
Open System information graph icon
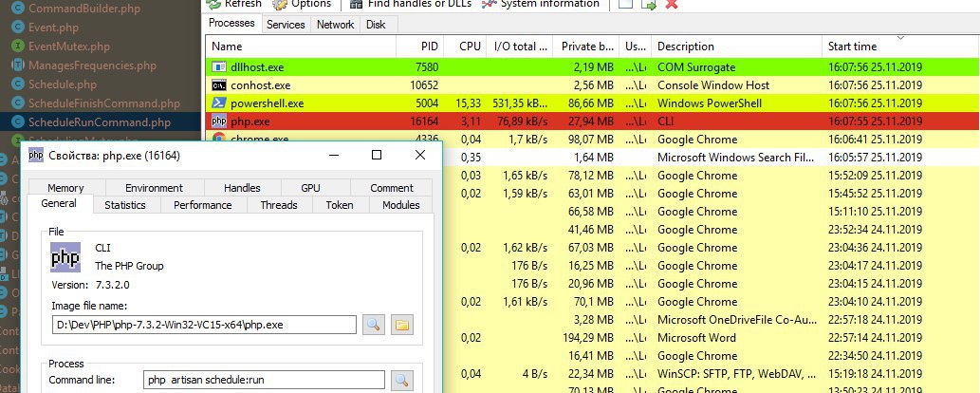click(x=490, y=4)
